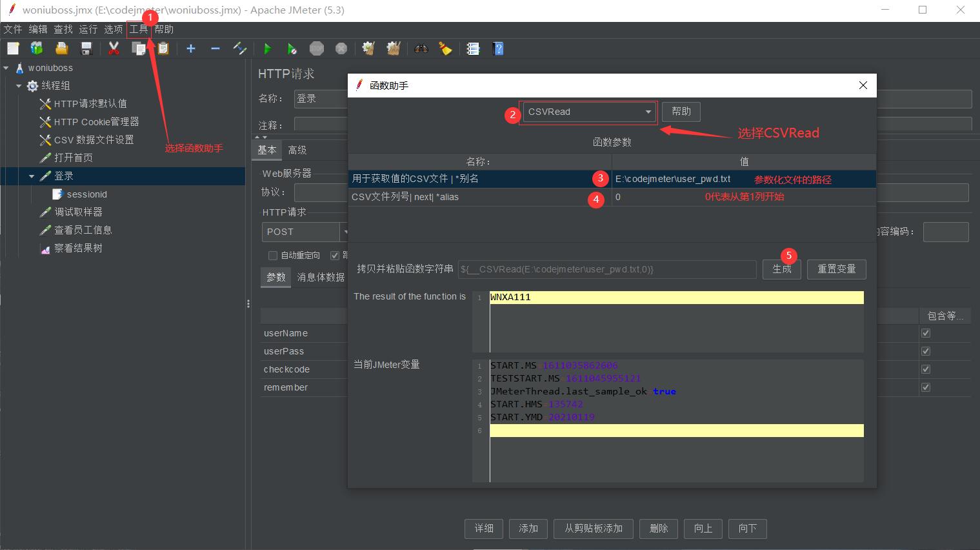Switch to the 消息体数据 tab

pos(321,277)
